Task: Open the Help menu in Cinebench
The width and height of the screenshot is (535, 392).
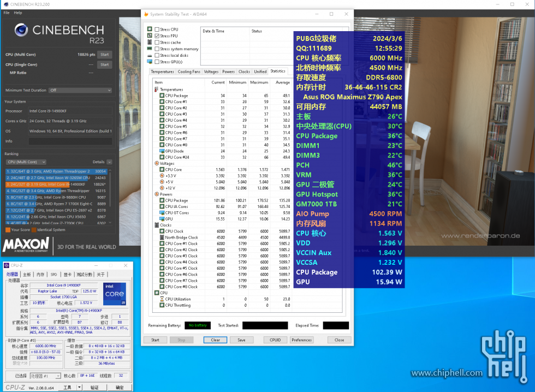Action: coord(17,13)
